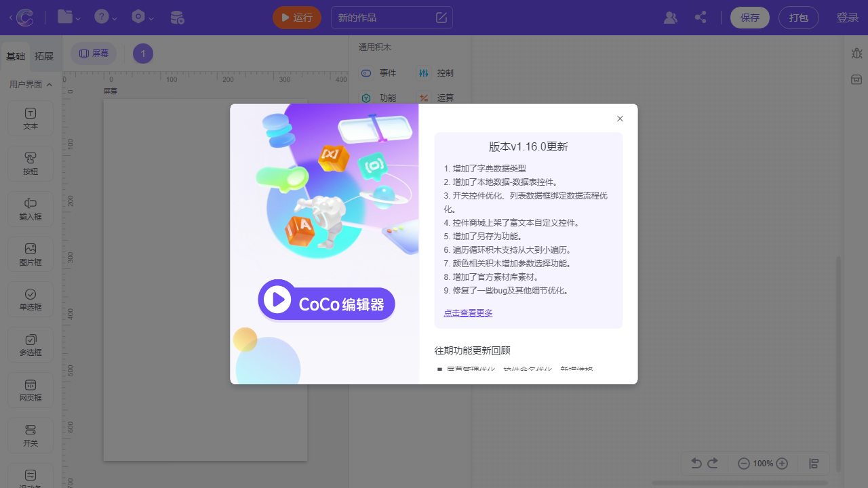Click update note 增加了另存为功能
Viewport: 868px width, 488px height.
pyautogui.click(x=483, y=236)
